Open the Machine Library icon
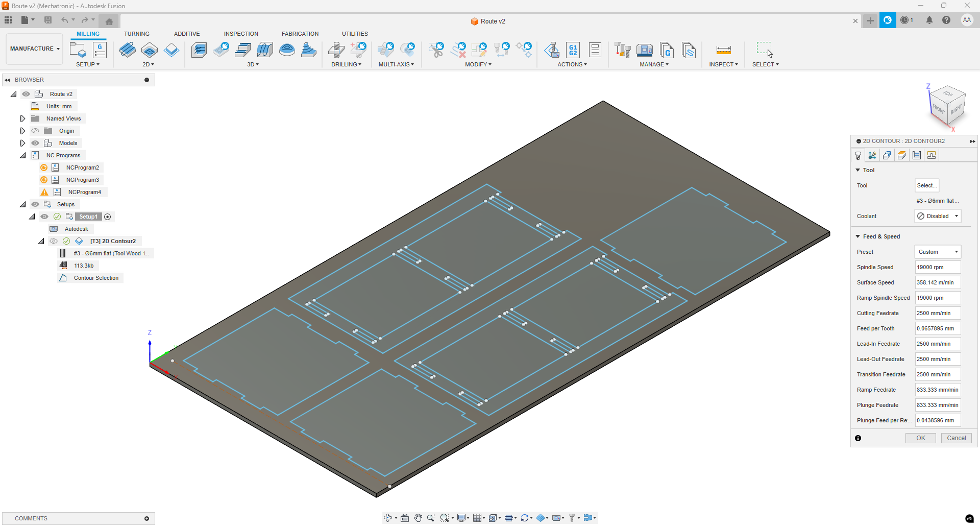The image size is (980, 527). coord(645,50)
